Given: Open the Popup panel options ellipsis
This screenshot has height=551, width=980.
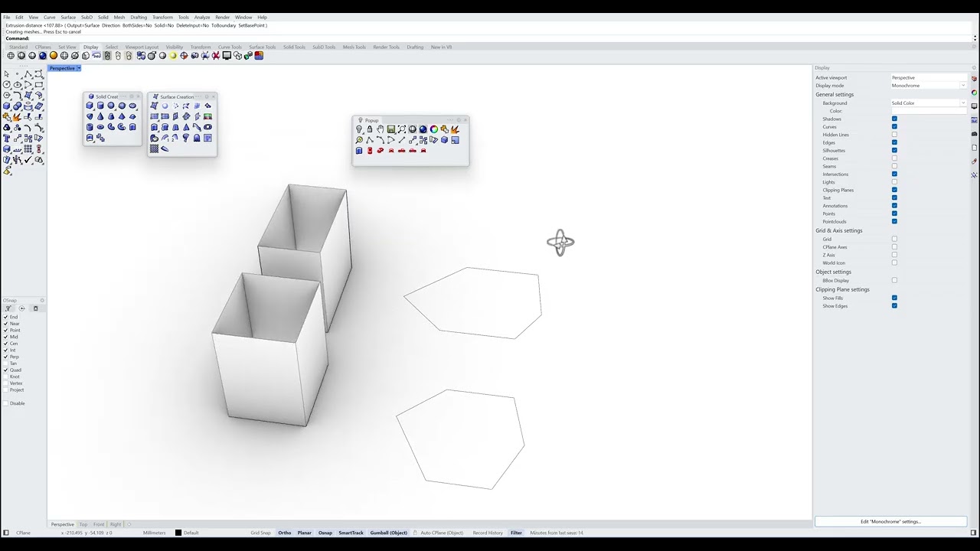Looking at the screenshot, I should point(450,120).
